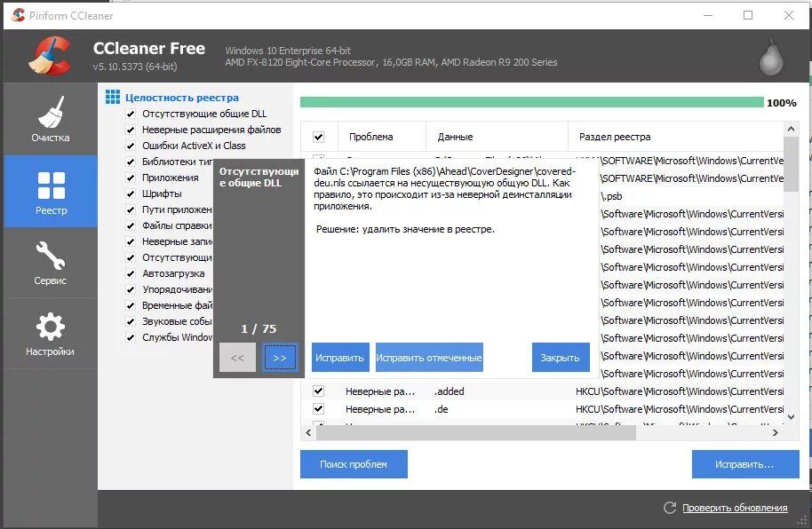The width and height of the screenshot is (812, 529).
Task: Click the pear icon in header
Action: coord(771,58)
